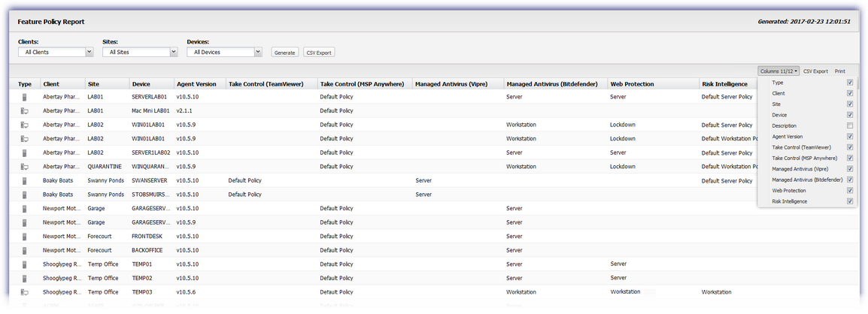This screenshot has width=868, height=314.
Task: Open the All Clients dropdown
Action: tap(56, 52)
